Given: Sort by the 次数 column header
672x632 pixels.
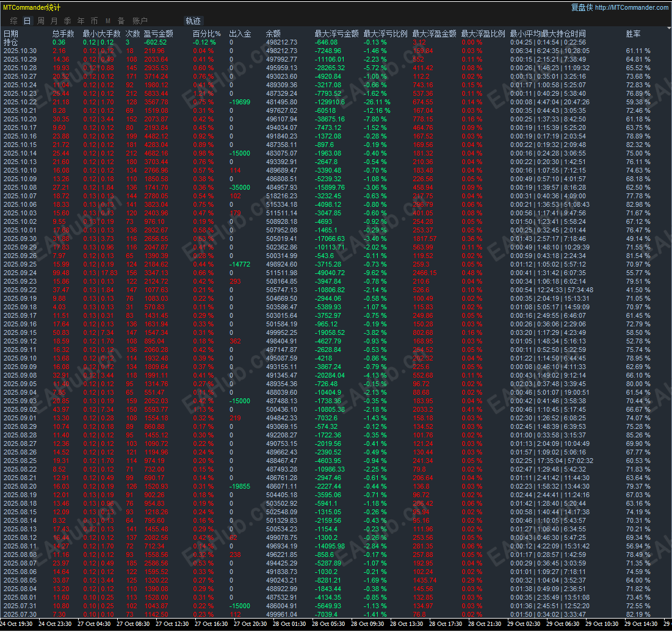Looking at the screenshot, I should (x=132, y=34).
